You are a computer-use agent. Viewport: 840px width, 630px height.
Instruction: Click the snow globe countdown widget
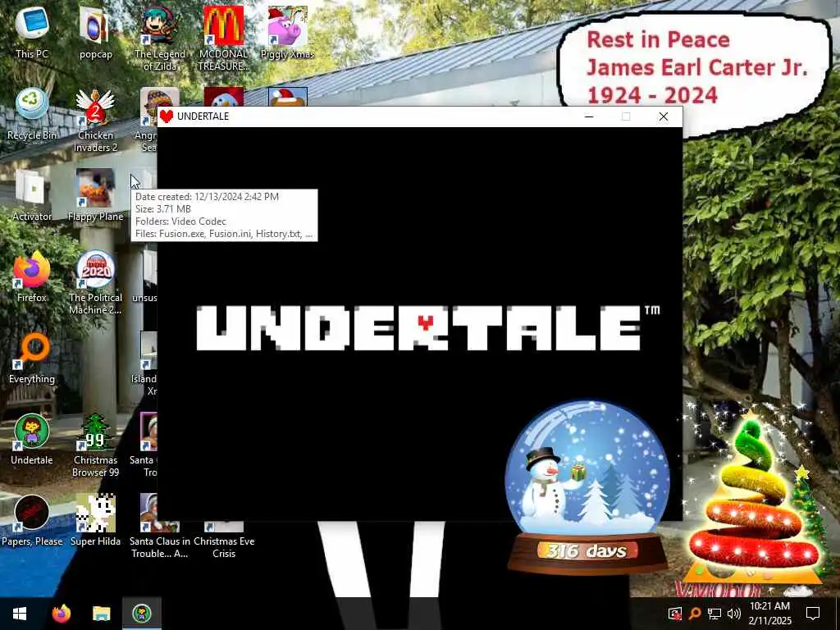click(587, 487)
